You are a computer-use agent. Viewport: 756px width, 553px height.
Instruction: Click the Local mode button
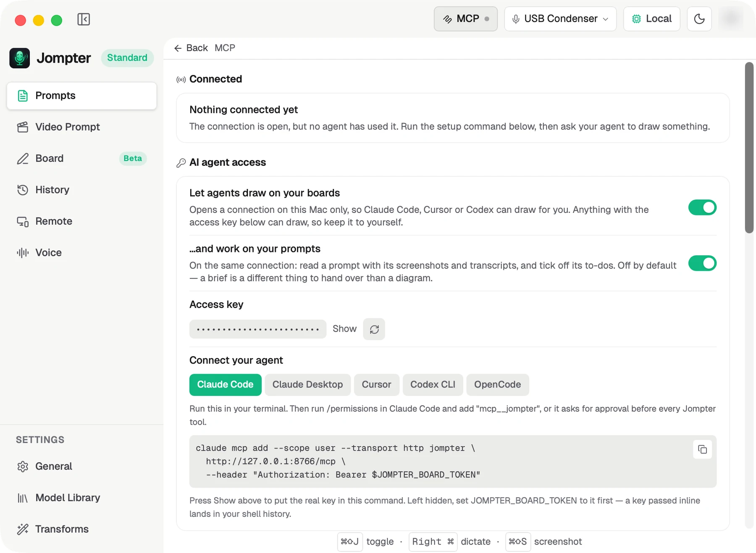tap(652, 19)
